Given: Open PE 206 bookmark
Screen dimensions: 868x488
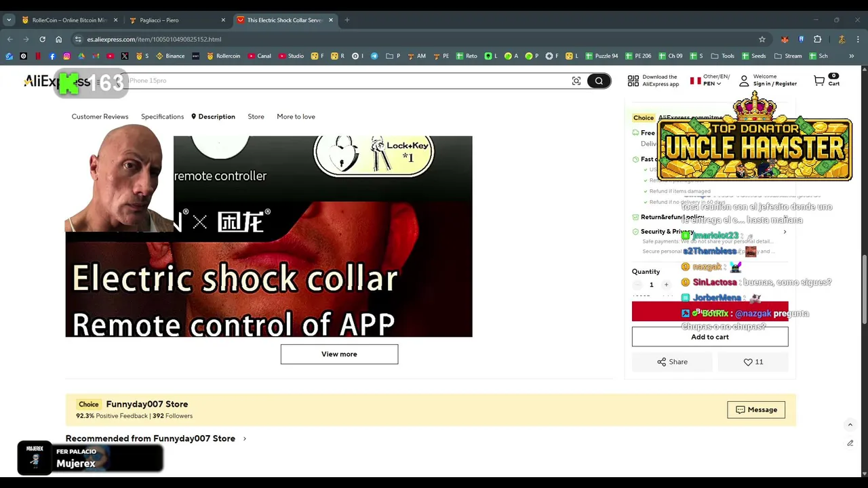Looking at the screenshot, I should pyautogui.click(x=638, y=56).
